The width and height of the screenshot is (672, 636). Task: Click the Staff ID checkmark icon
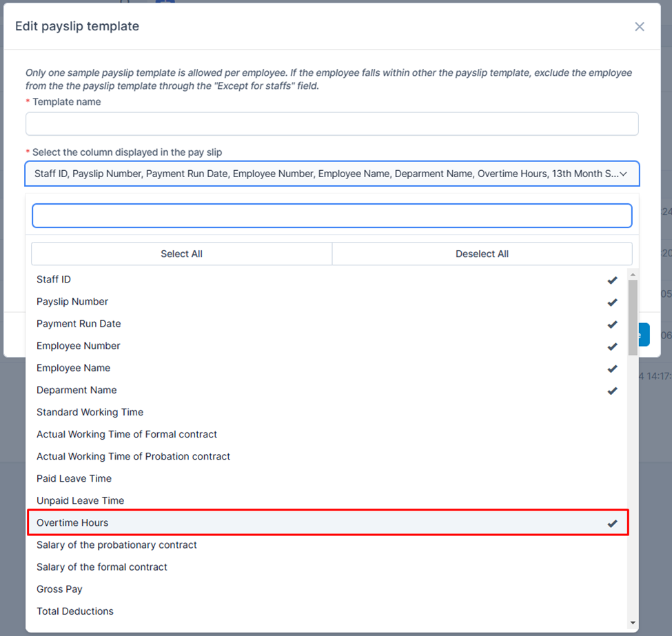tap(612, 280)
